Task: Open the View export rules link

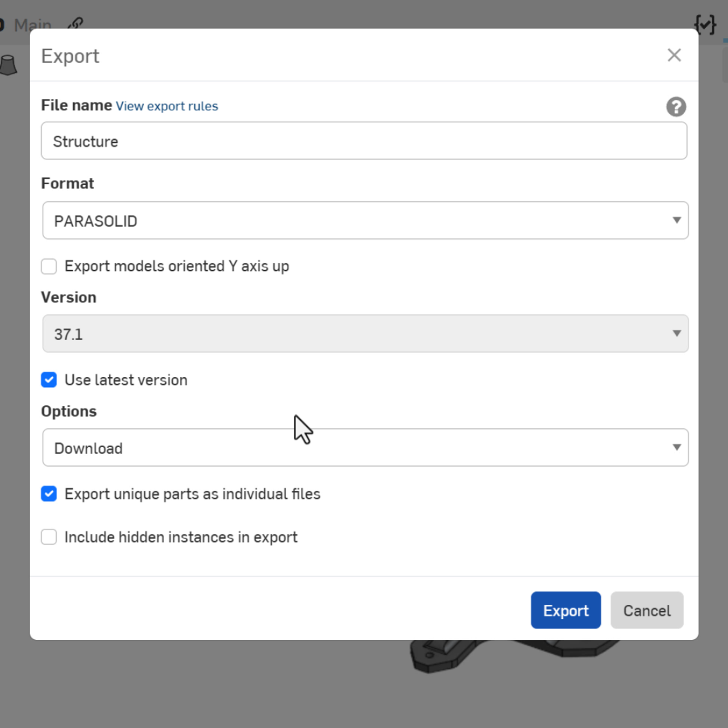Action: 167,106
